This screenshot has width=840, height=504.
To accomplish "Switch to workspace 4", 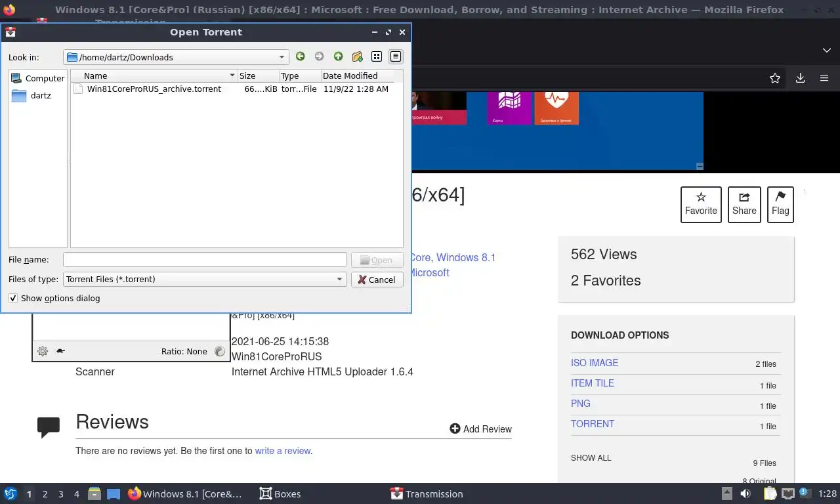I will (77, 494).
